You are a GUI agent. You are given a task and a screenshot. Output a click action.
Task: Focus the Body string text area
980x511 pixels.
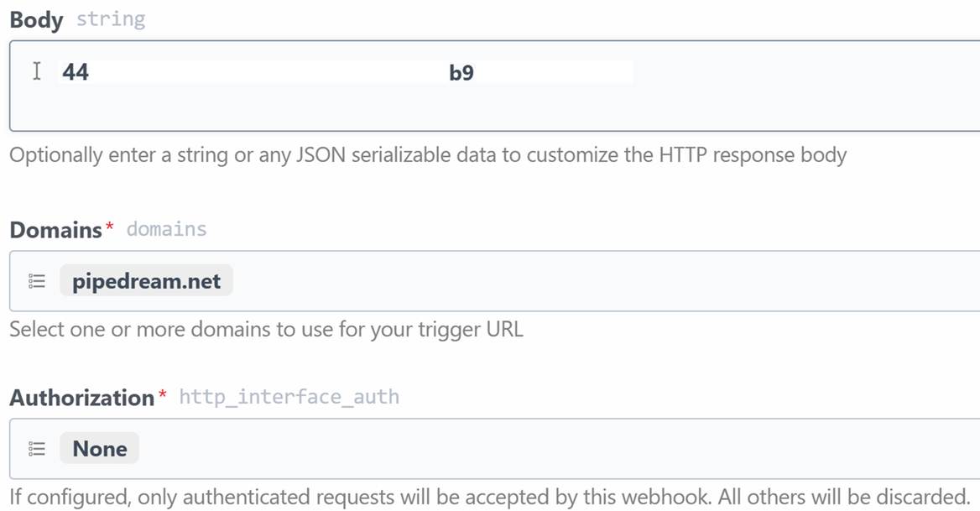click(x=494, y=86)
